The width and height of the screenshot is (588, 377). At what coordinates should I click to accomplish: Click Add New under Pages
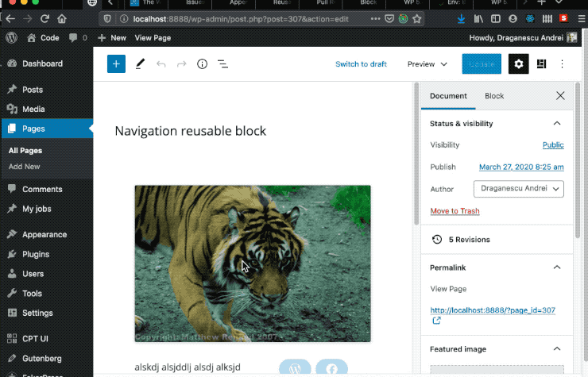(x=24, y=167)
